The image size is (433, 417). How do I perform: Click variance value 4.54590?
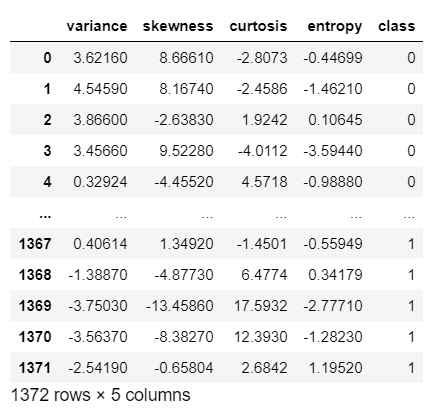(100, 89)
